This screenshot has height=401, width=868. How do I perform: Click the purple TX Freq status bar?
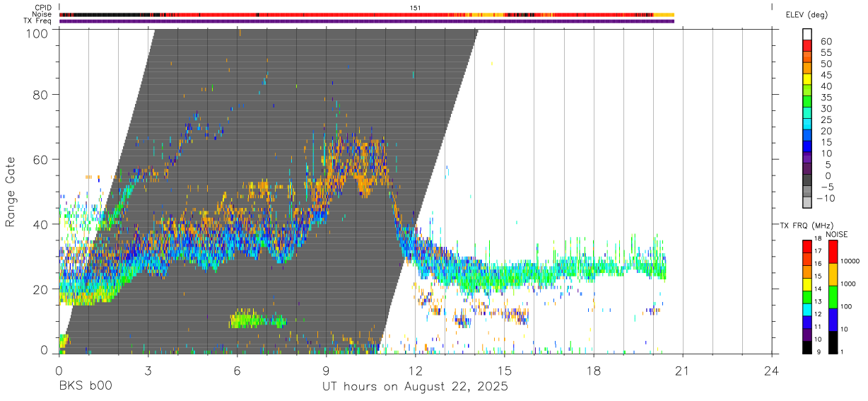[x=367, y=21]
